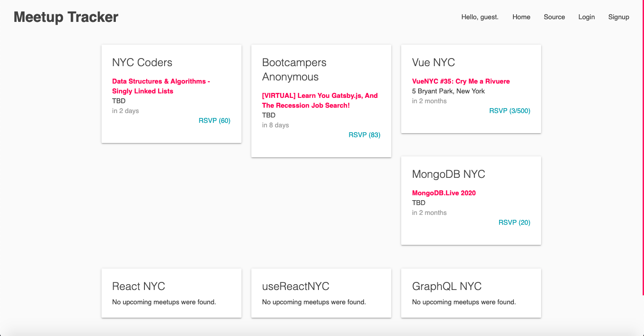The height and width of the screenshot is (336, 644).
Task: Go to the Login page
Action: coord(586,17)
